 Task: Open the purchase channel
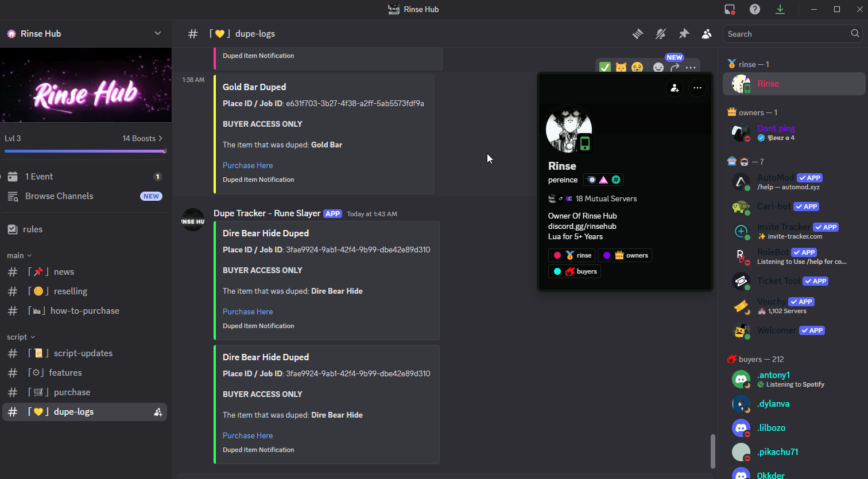(85, 392)
